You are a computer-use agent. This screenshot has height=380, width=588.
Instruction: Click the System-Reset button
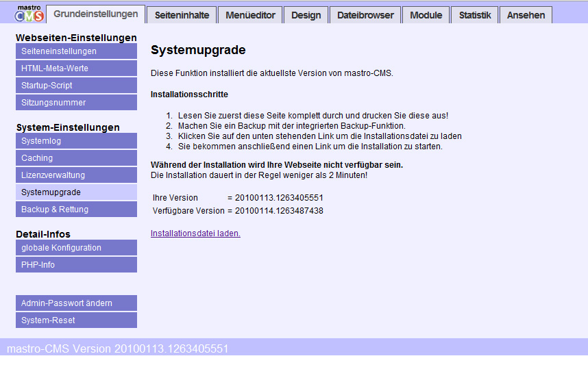point(76,320)
